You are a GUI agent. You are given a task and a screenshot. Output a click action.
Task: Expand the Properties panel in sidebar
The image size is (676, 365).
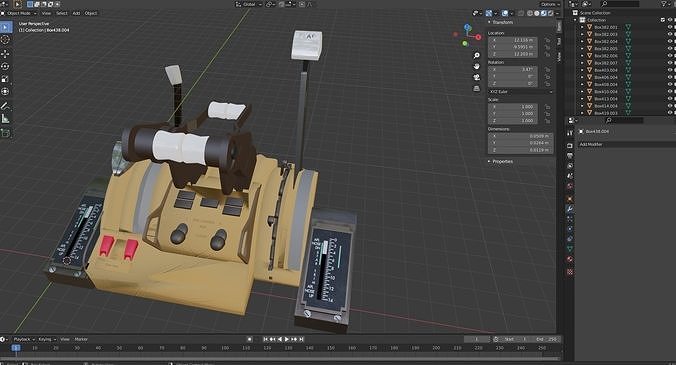(x=489, y=162)
